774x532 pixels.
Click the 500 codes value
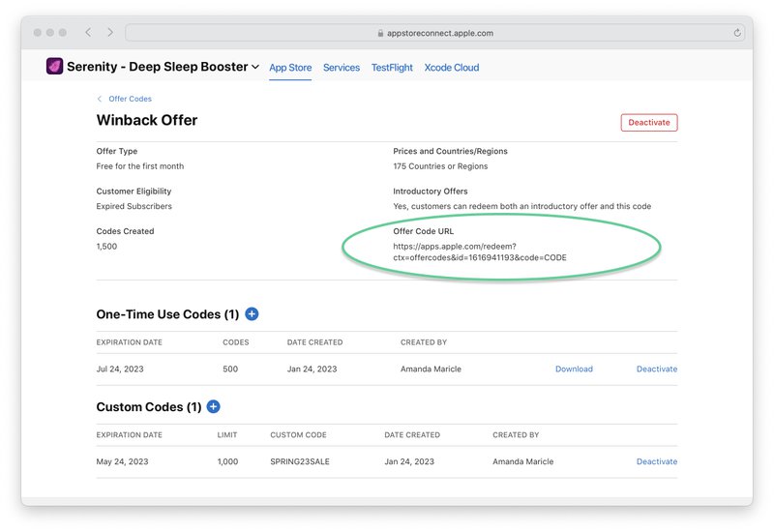230,369
